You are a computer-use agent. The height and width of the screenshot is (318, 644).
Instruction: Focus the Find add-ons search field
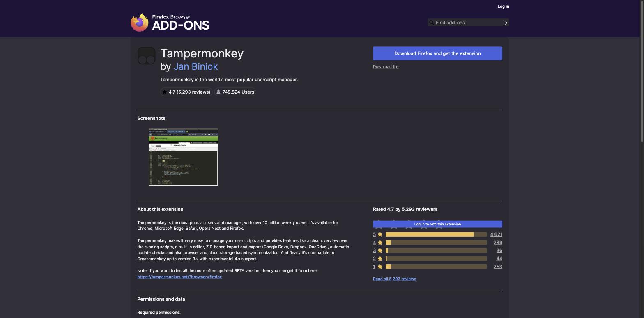tap(468, 23)
